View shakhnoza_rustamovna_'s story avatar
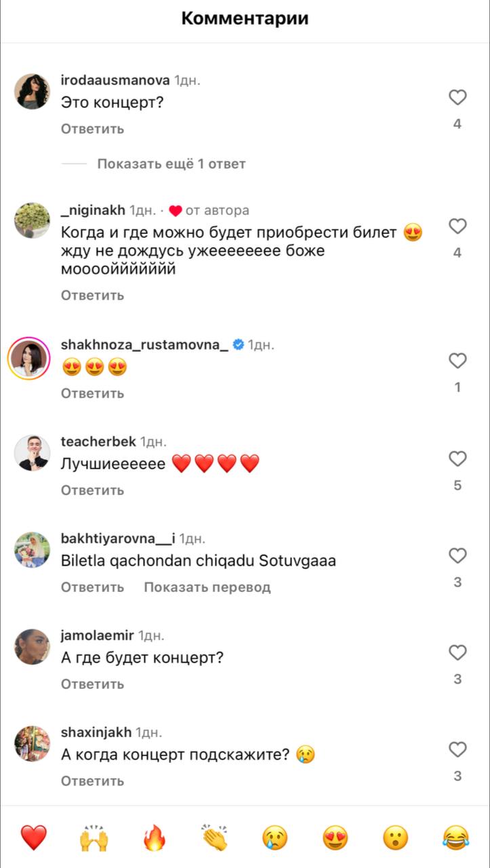Image resolution: width=490 pixels, height=868 pixels. pos(29,357)
